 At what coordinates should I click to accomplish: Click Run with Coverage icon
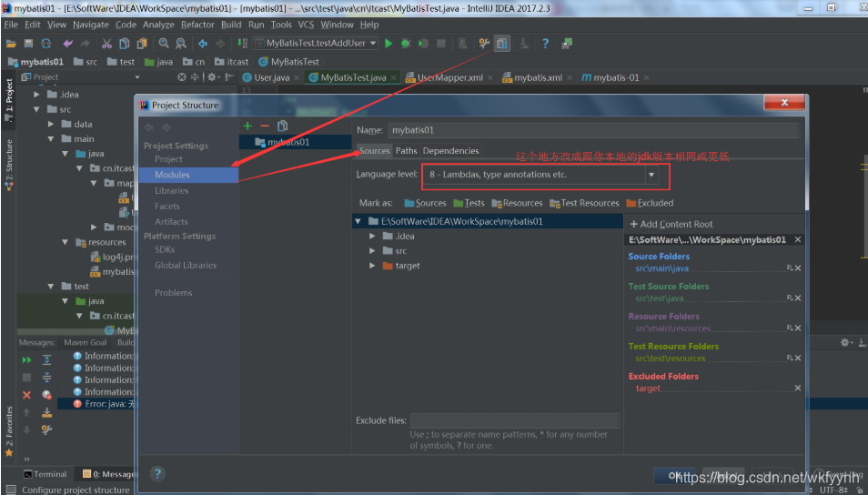pos(423,43)
